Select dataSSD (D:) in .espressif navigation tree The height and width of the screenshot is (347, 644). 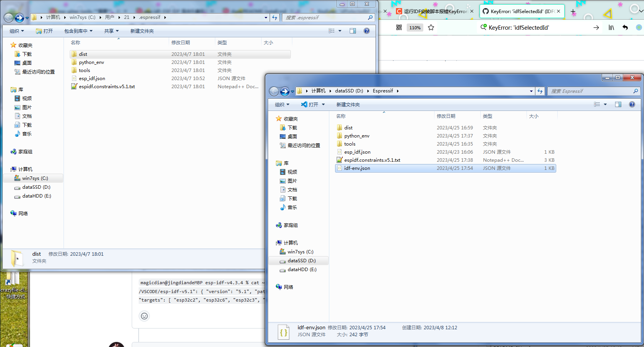pos(36,187)
